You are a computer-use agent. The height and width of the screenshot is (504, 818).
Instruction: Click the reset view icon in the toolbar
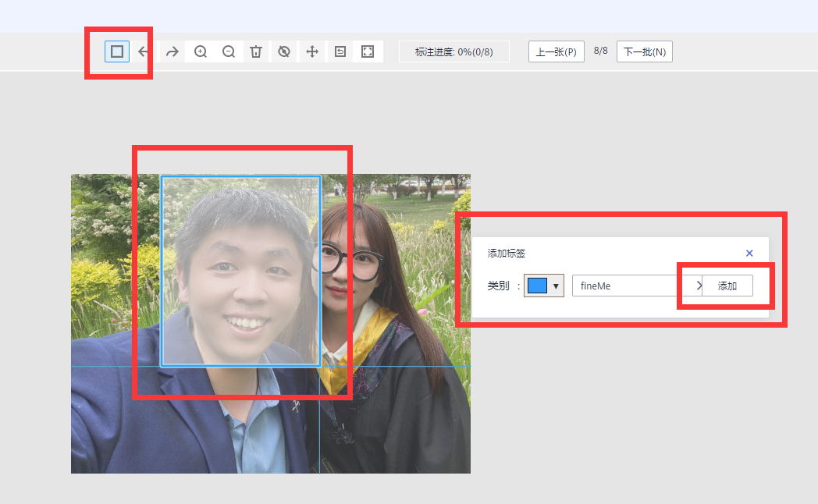pos(340,51)
